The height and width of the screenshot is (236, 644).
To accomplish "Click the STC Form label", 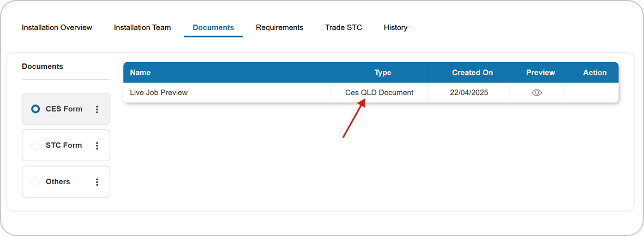I will (x=64, y=145).
